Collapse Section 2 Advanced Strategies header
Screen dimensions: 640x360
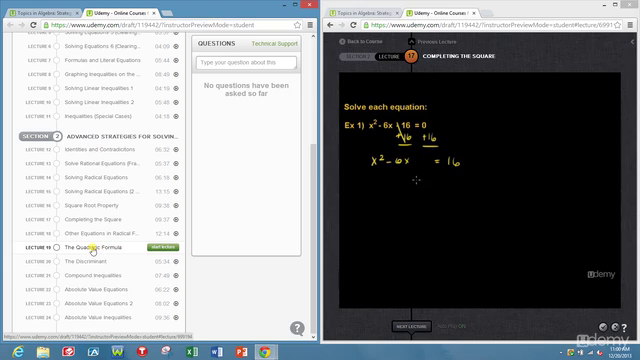click(x=98, y=136)
